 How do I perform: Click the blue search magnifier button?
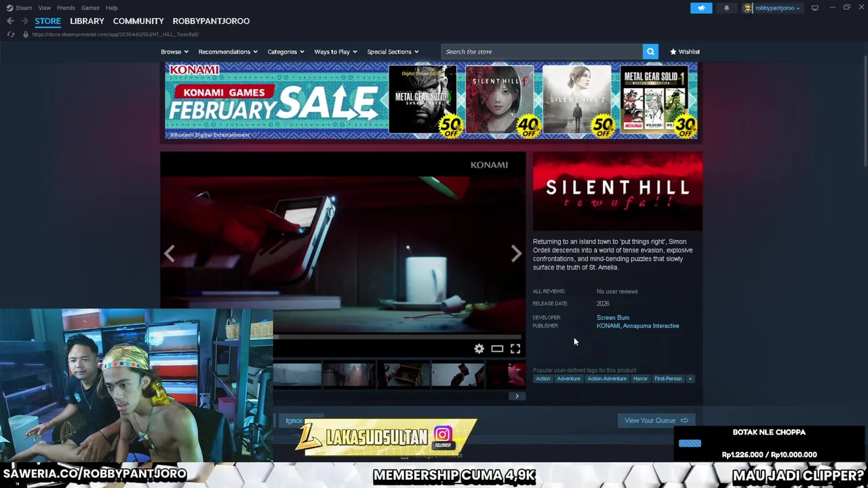coord(650,52)
